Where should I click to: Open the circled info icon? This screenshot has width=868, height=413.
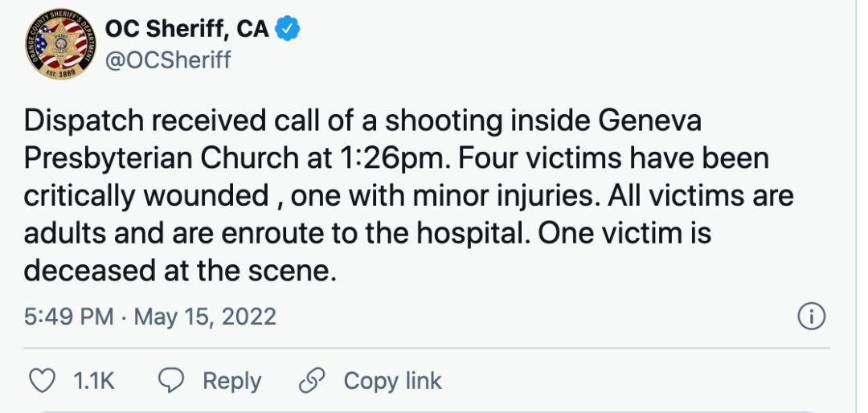click(x=812, y=317)
